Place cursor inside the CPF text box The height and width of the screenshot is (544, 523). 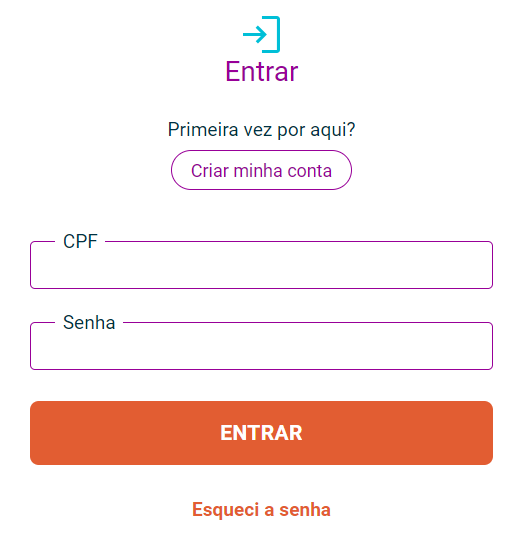coord(261,265)
